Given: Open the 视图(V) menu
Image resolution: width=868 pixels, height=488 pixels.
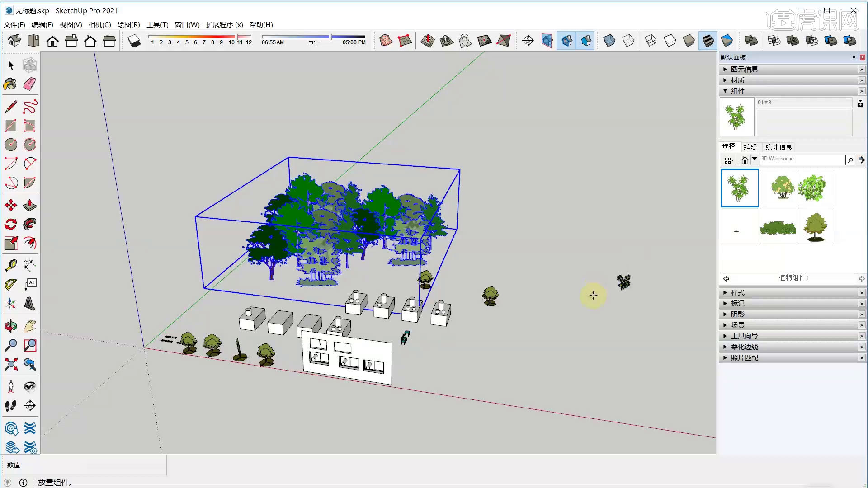Looking at the screenshot, I should pyautogui.click(x=71, y=24).
